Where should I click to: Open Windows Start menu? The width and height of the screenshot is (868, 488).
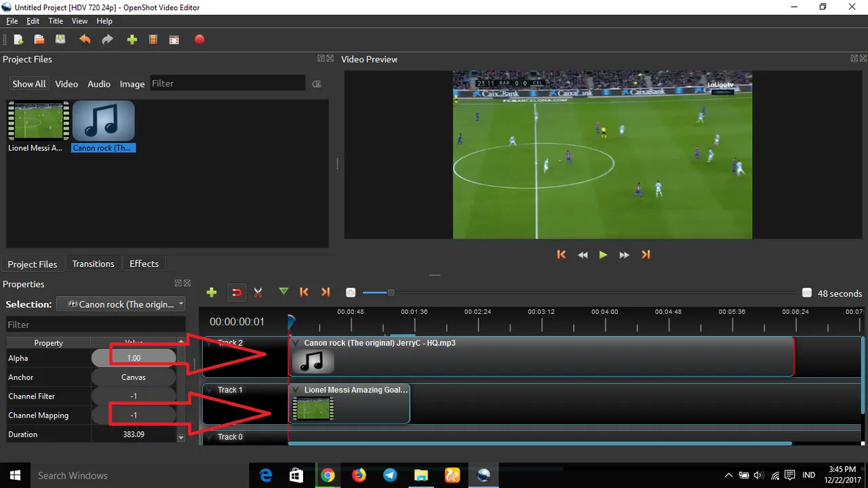[15, 475]
